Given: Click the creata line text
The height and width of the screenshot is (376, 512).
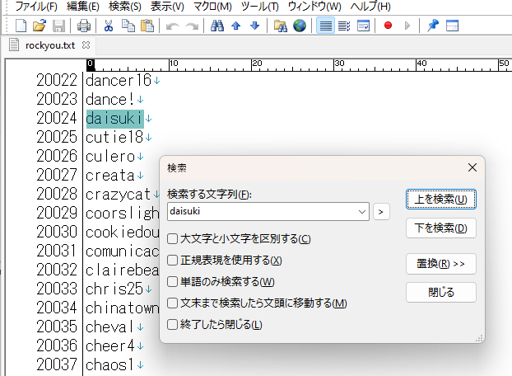Looking at the screenshot, I should 110,175.
